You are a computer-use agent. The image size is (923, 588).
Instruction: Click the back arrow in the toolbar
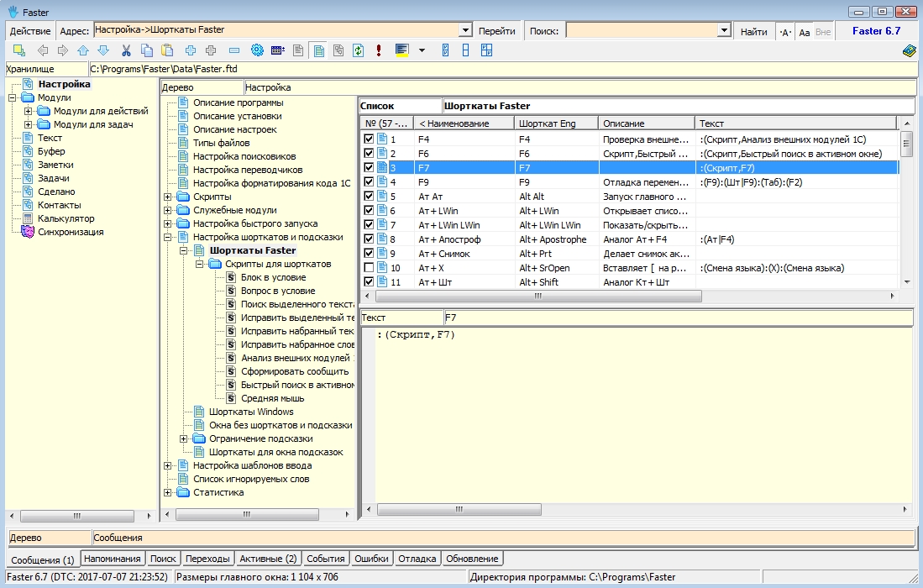(x=43, y=50)
